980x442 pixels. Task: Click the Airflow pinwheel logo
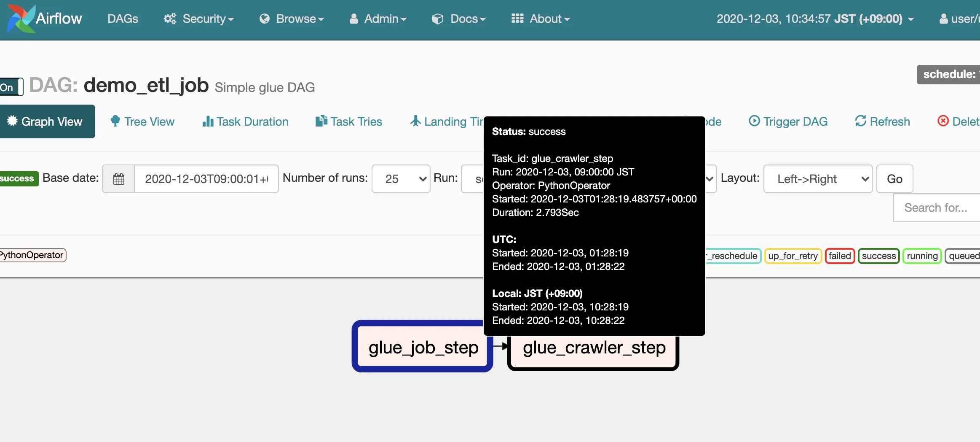pos(21,19)
